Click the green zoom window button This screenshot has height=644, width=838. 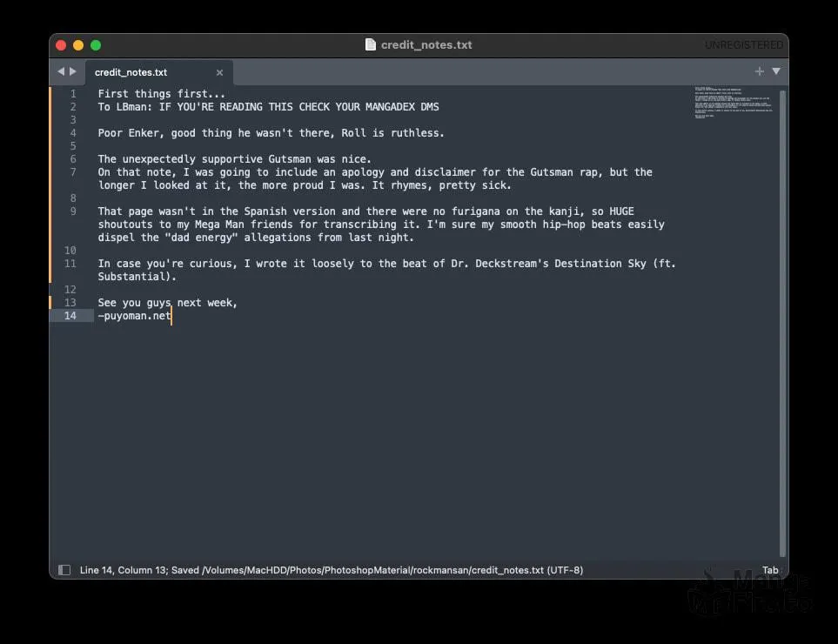(x=96, y=45)
